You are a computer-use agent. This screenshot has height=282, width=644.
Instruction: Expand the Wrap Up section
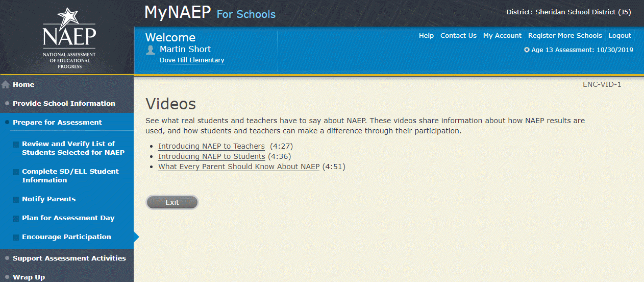[29, 277]
